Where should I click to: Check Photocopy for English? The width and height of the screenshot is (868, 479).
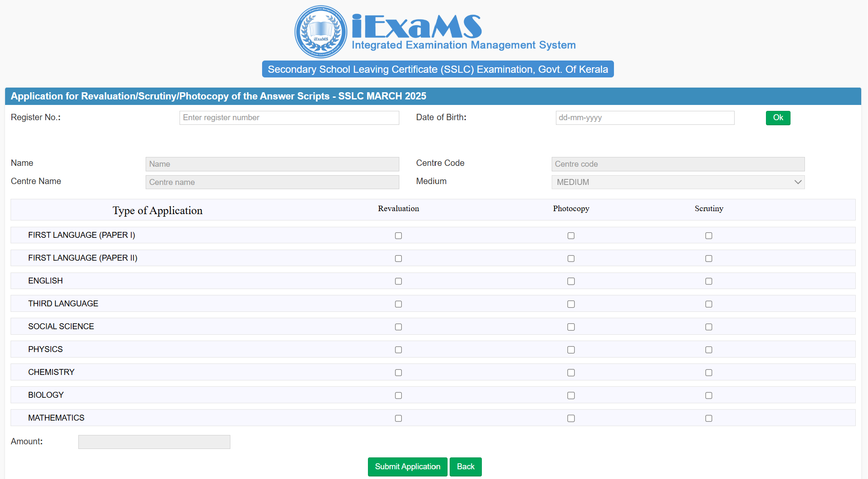(571, 281)
